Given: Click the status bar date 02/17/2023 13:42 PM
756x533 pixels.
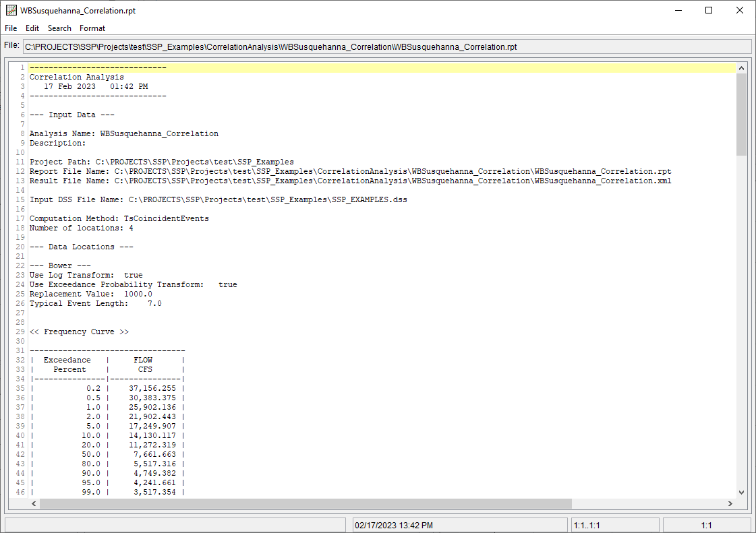Looking at the screenshot, I should (394, 526).
